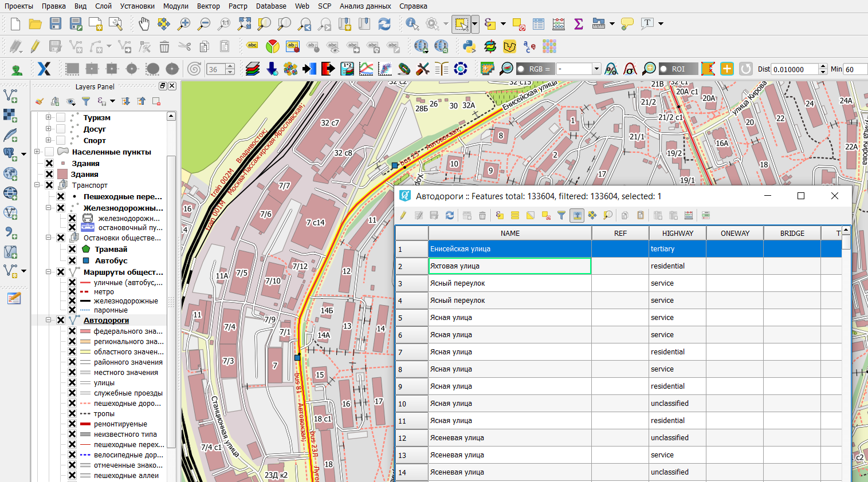Click the Statistical Summary sigma icon
868x482 pixels.
tap(579, 23)
